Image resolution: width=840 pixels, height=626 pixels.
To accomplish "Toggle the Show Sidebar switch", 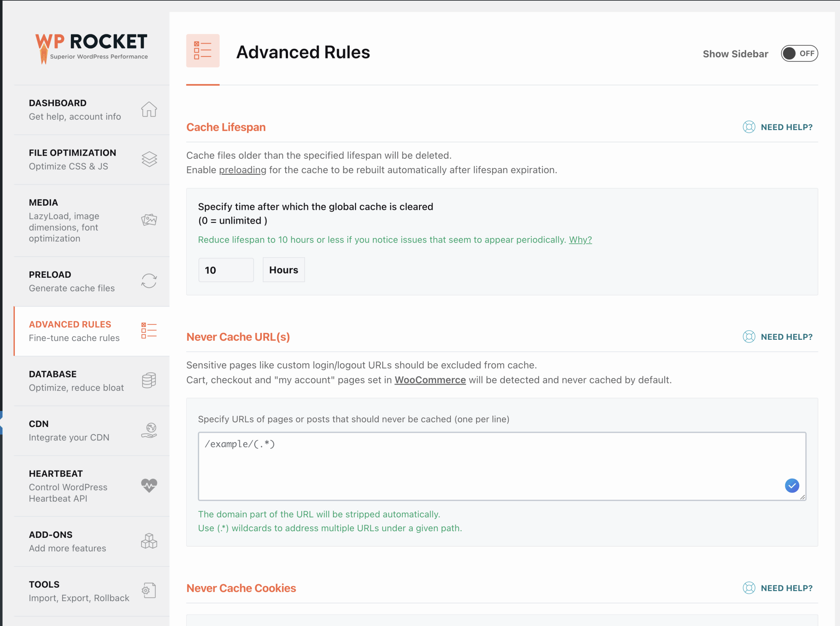I will tap(799, 53).
